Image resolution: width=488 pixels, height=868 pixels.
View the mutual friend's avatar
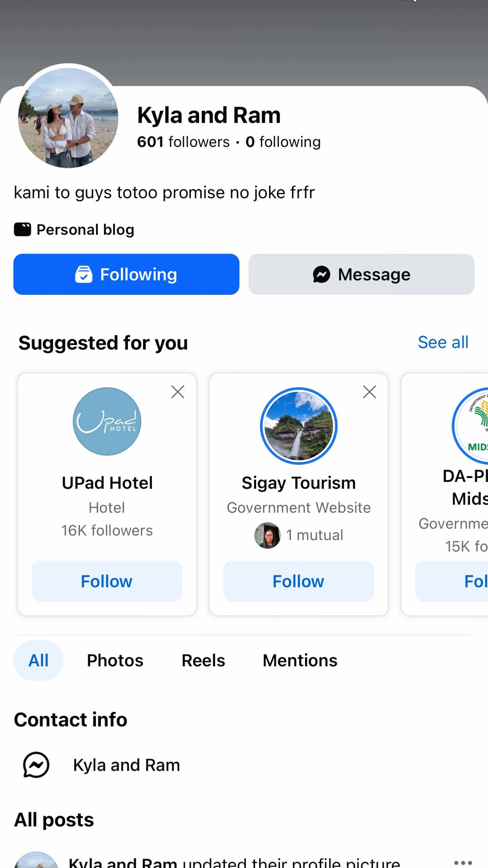268,535
